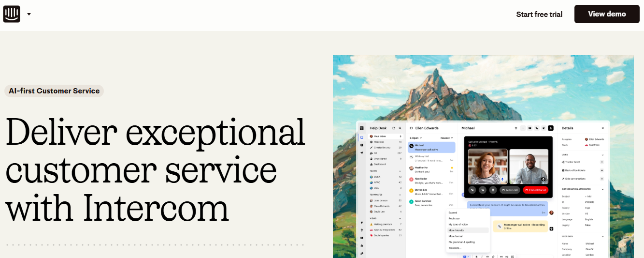Click the lightning bolt icon in left rail

coord(362,223)
